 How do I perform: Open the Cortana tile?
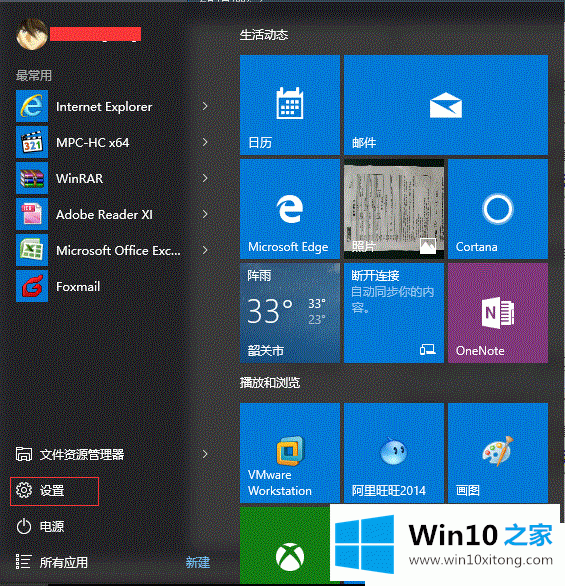[498, 209]
